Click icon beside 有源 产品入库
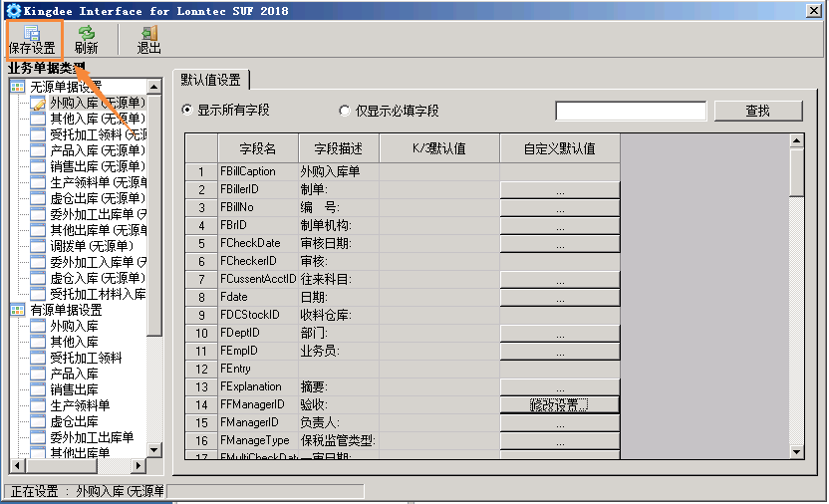The height and width of the screenshot is (504, 829). click(38, 375)
